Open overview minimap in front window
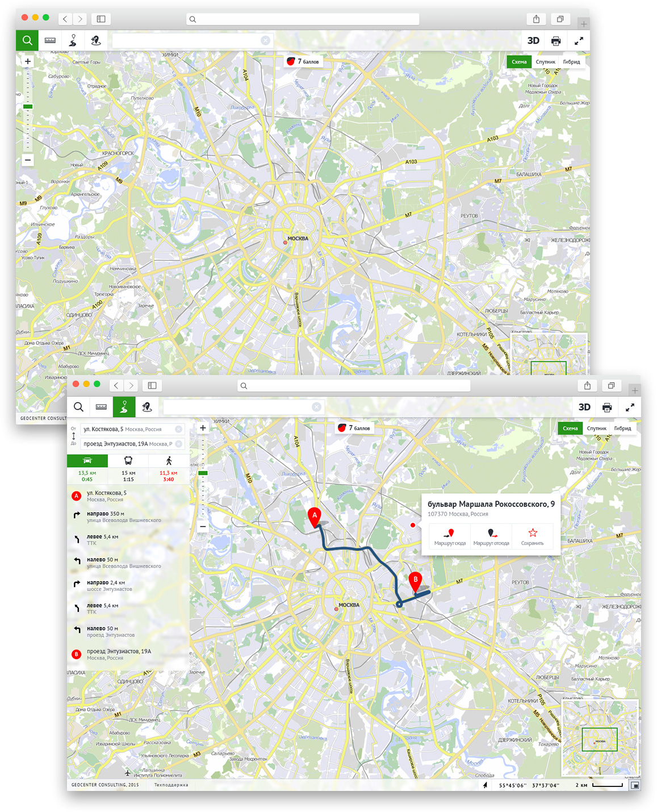Viewport: 657px width, 812px height. [600, 738]
